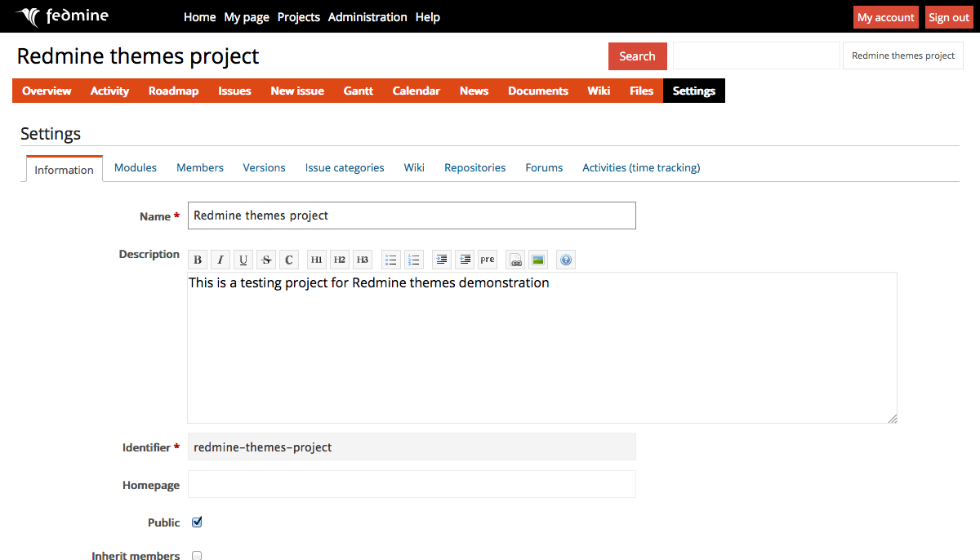This screenshot has width=980, height=560.
Task: Insert Heading 1 with H1 button
Action: point(316,260)
